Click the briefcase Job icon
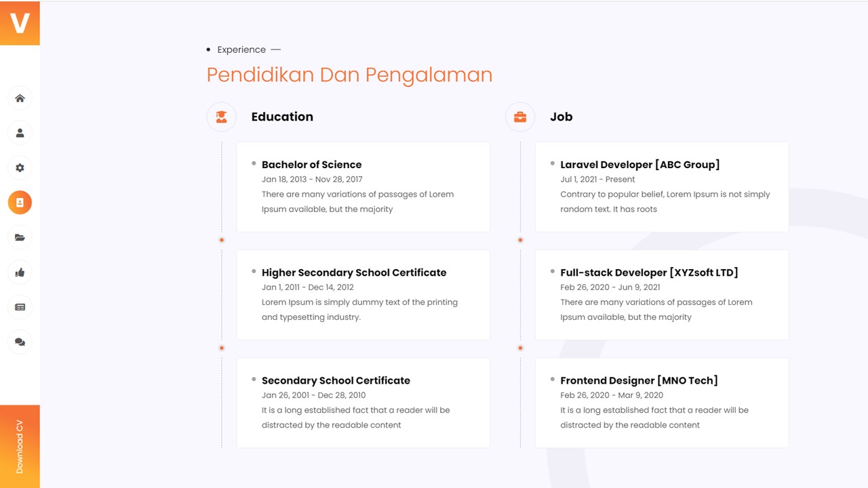Image resolution: width=868 pixels, height=488 pixels. (x=520, y=117)
